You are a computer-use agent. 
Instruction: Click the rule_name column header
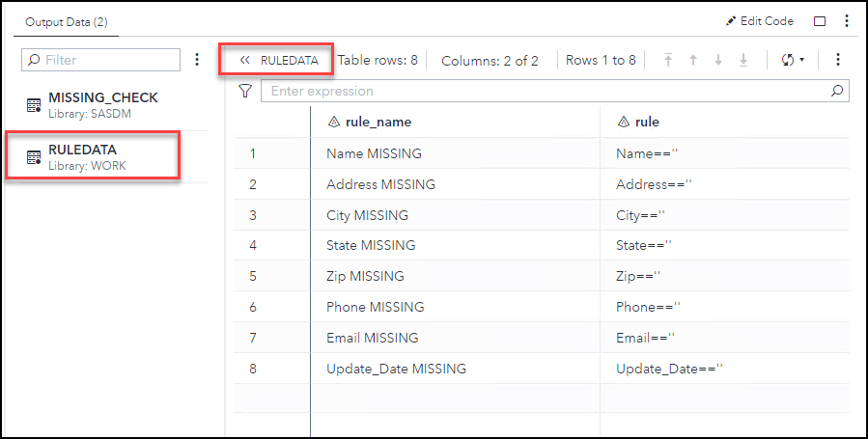378,122
